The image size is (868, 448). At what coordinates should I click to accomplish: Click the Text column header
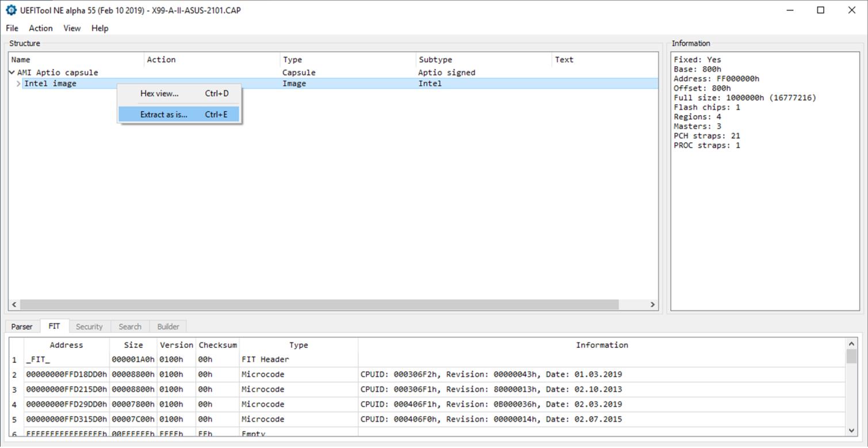coord(605,60)
